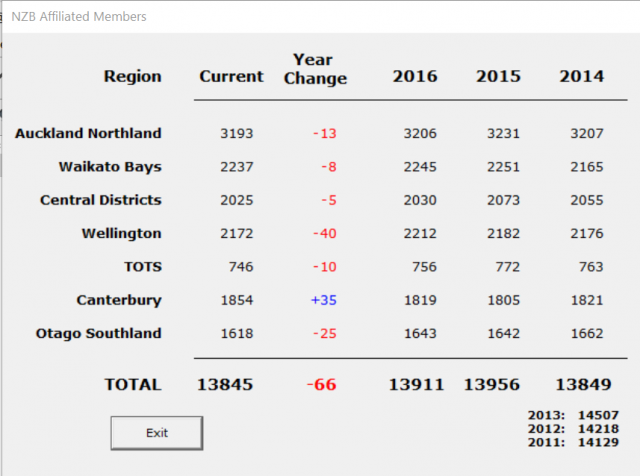Click Canterbury current value 1854

coord(237,300)
